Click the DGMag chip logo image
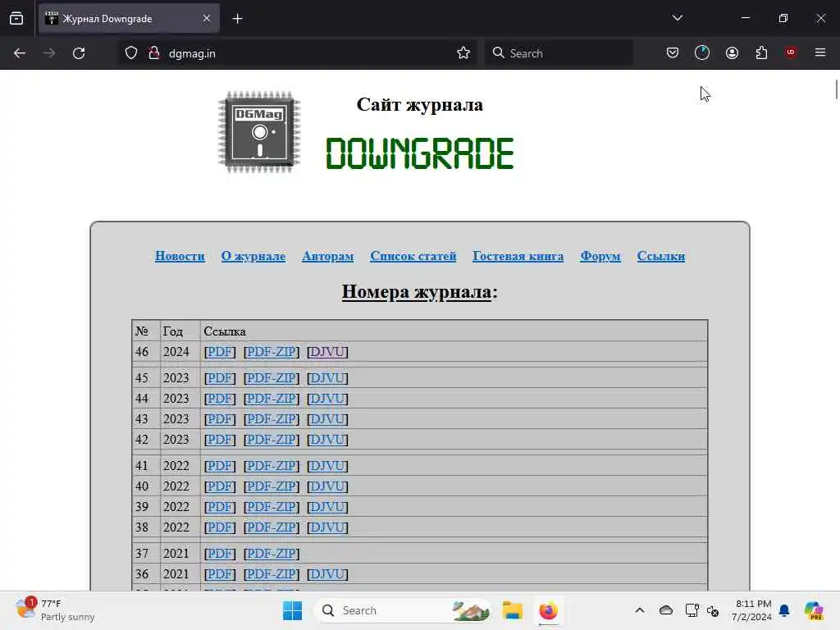The height and width of the screenshot is (630, 840). (x=259, y=132)
